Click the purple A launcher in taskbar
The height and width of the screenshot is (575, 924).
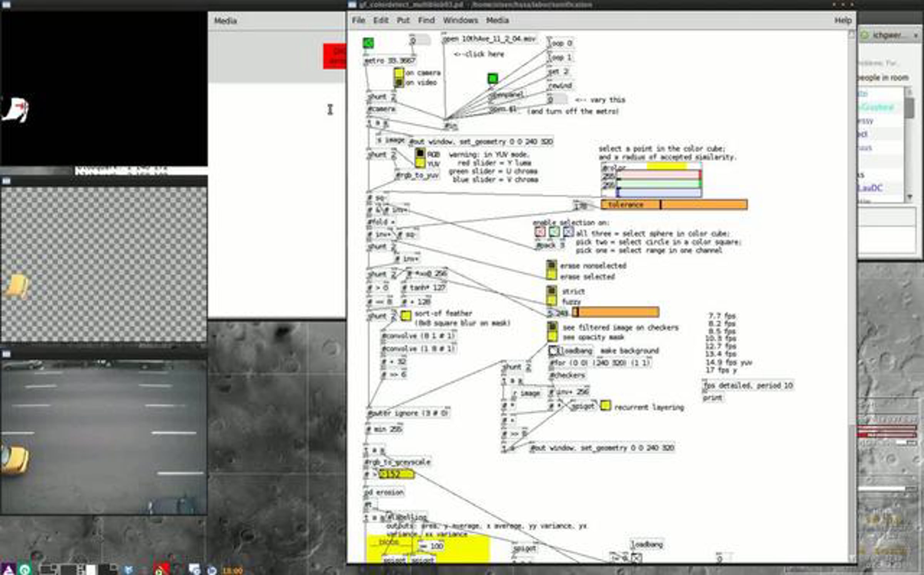click(x=8, y=569)
